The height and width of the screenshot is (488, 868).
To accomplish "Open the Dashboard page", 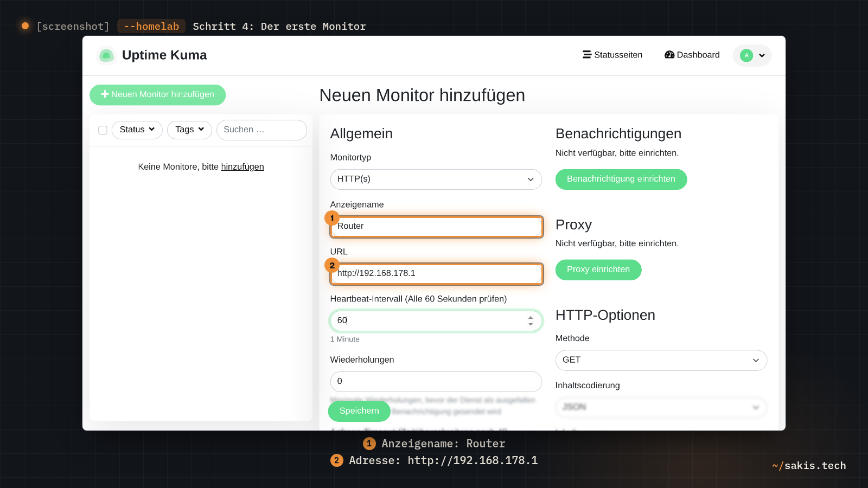I will [692, 55].
